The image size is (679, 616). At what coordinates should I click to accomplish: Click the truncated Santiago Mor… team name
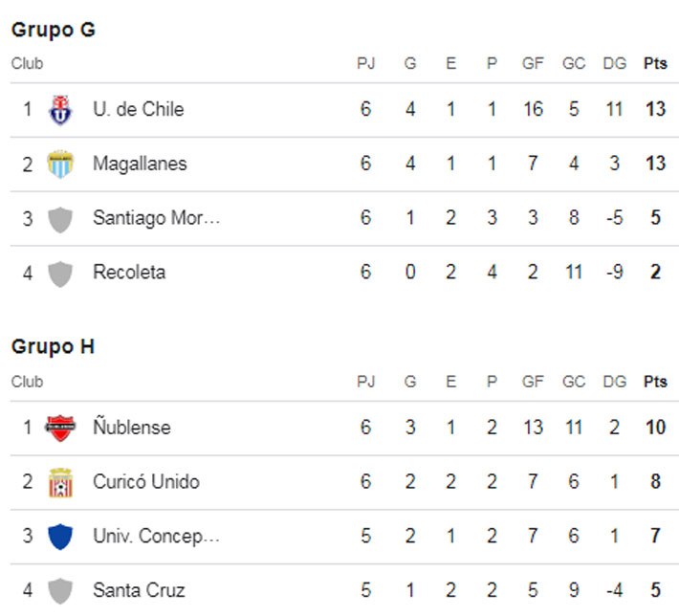[156, 218]
